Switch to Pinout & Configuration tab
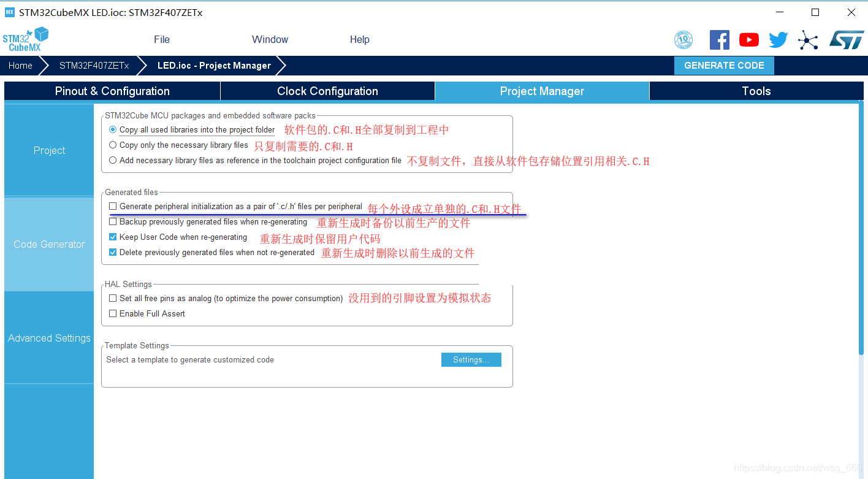 112,91
